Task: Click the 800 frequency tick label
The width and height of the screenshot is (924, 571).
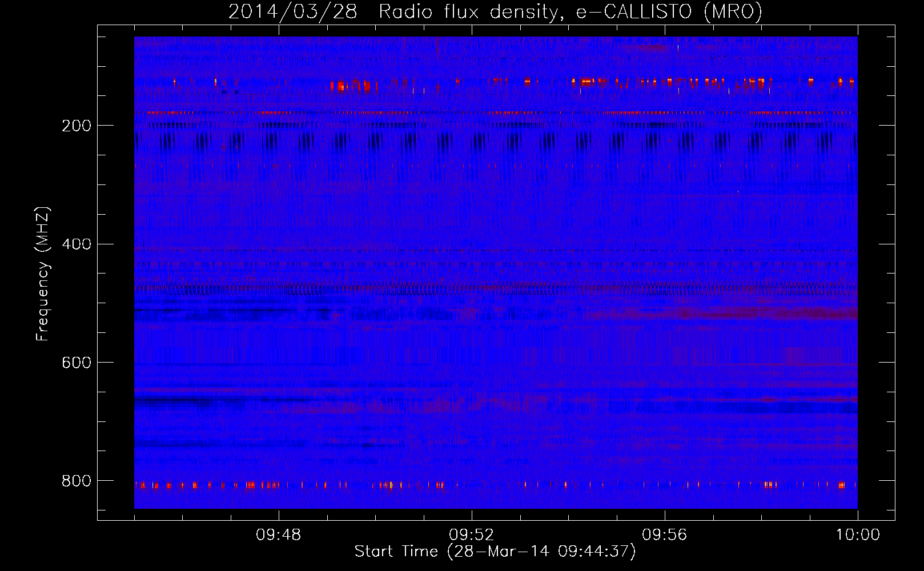Action: [x=77, y=481]
